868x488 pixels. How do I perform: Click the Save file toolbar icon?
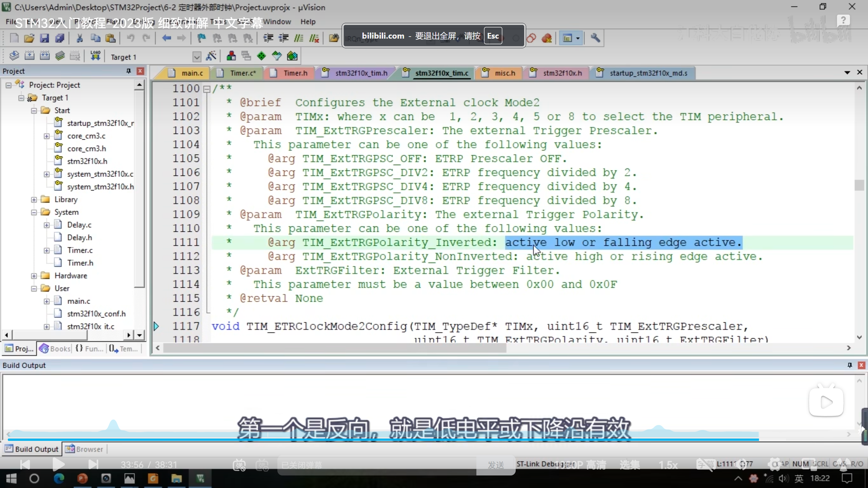(44, 38)
